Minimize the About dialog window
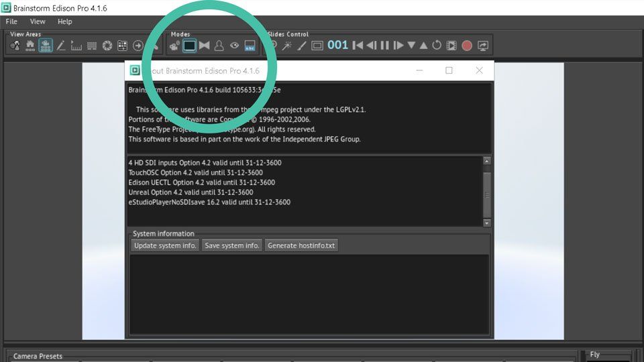Image resolution: width=644 pixels, height=362 pixels. pyautogui.click(x=419, y=70)
